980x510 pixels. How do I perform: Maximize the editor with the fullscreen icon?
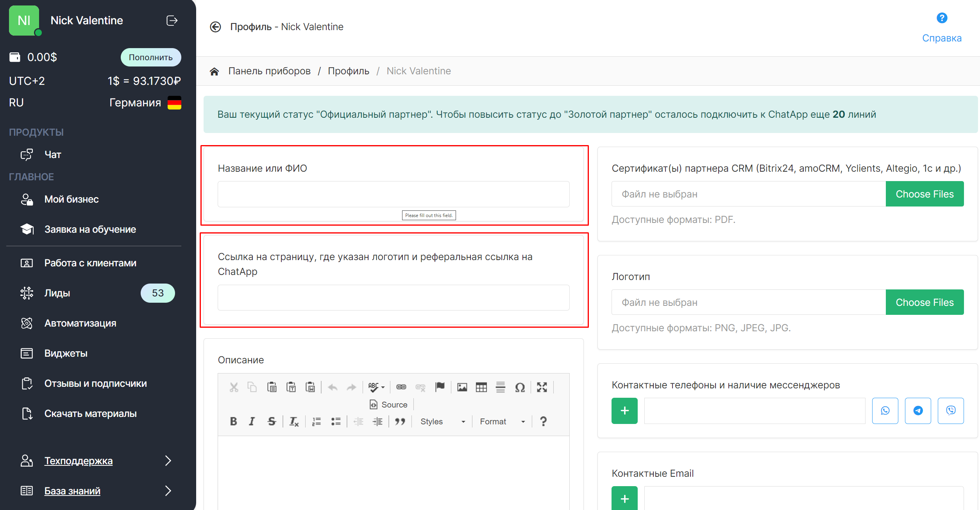coord(542,387)
